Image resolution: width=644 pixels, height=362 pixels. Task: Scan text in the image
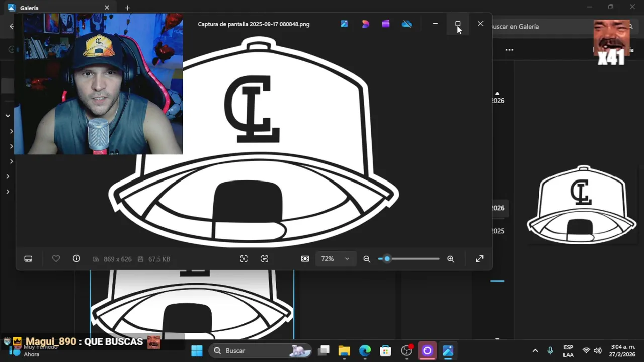tap(265, 259)
